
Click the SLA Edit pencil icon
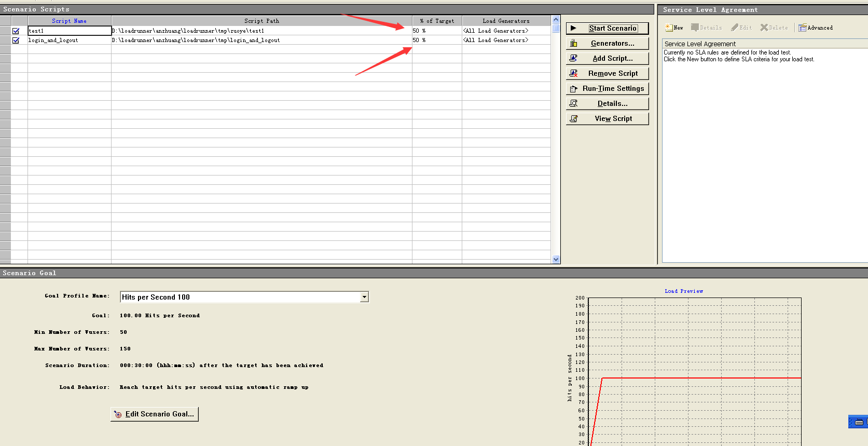(x=735, y=28)
